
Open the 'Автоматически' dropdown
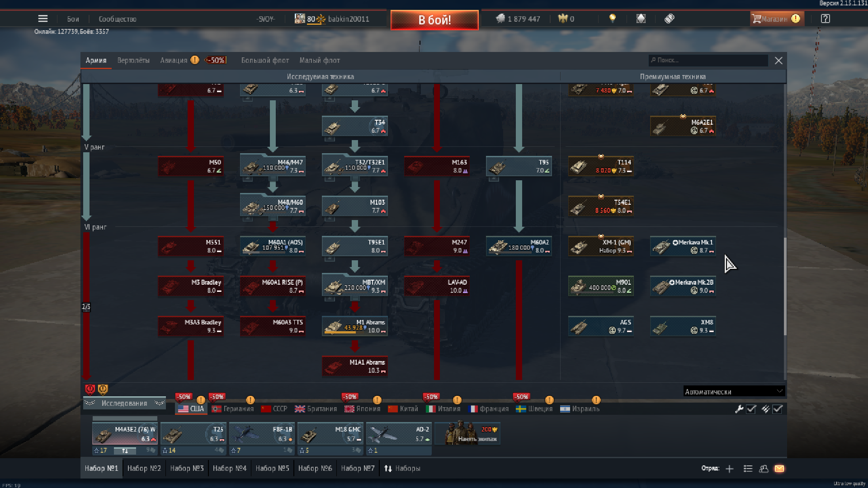pos(734,391)
